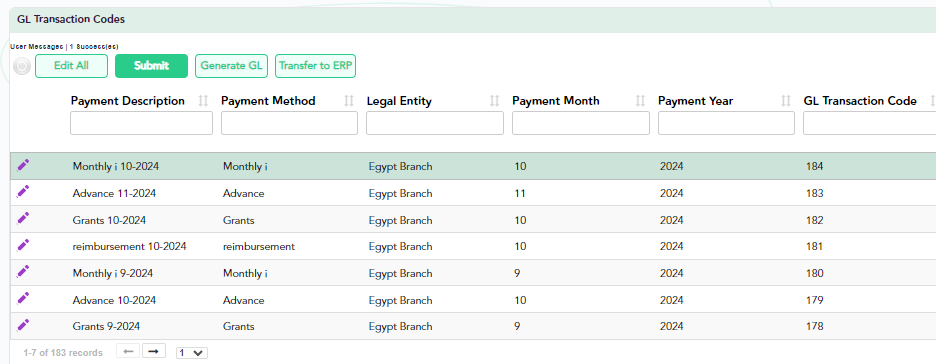Click the Submit button

click(x=152, y=66)
